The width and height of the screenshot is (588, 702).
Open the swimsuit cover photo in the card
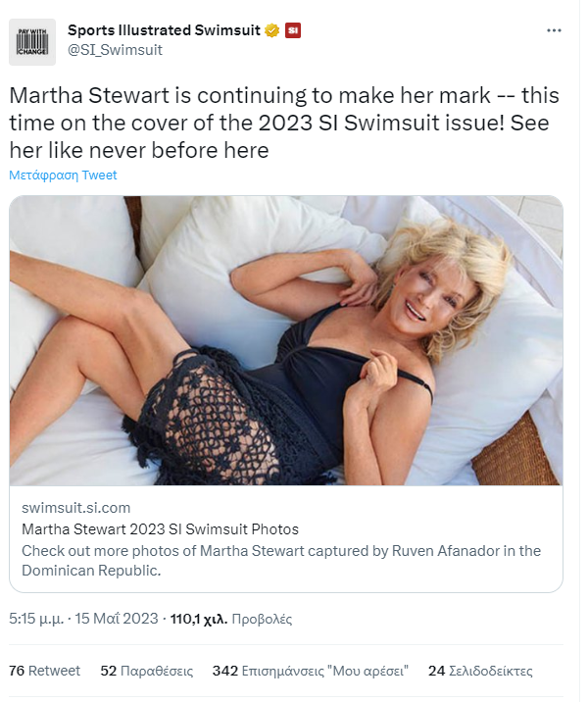tap(285, 340)
